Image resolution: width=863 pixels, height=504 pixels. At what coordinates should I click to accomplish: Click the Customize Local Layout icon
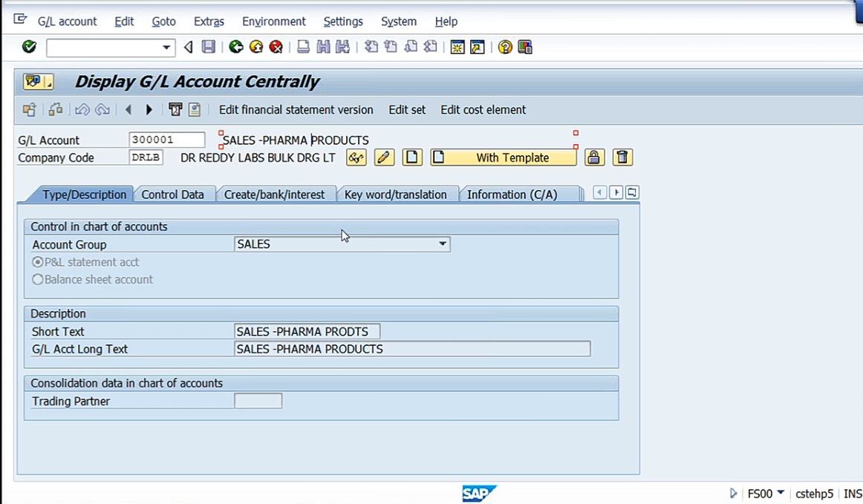tap(525, 47)
